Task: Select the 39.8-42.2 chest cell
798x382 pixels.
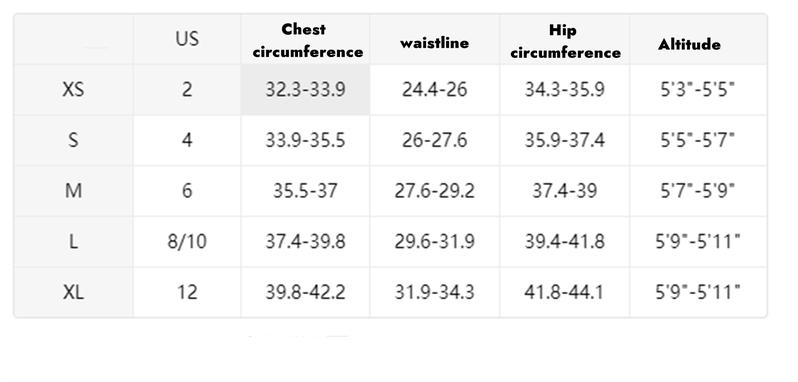Action: [305, 292]
